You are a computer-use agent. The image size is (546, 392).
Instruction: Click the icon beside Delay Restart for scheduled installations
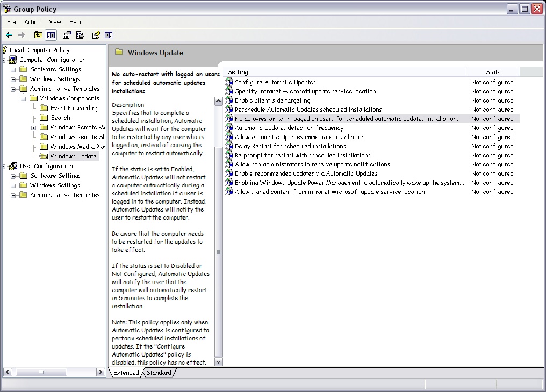[229, 146]
